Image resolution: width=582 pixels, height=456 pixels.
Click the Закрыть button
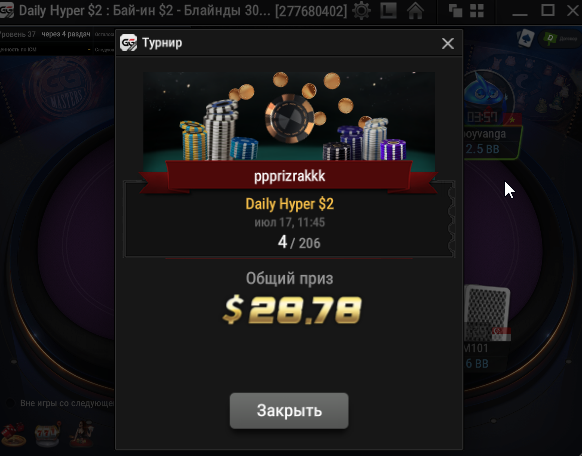coord(289,411)
